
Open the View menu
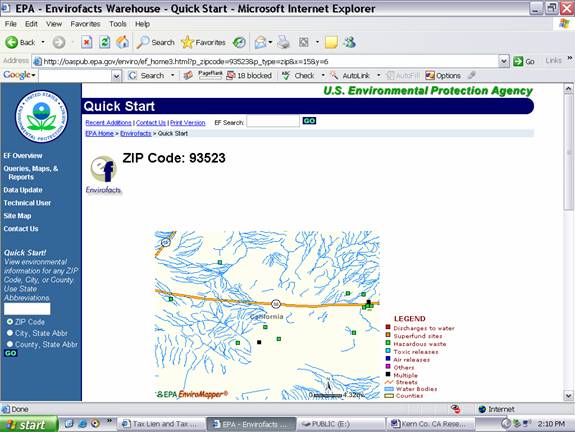click(54, 24)
